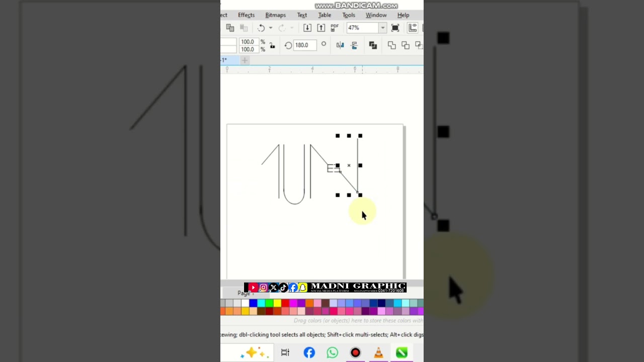This screenshot has width=644, height=362.
Task: Open the Help menu
Action: (403, 15)
